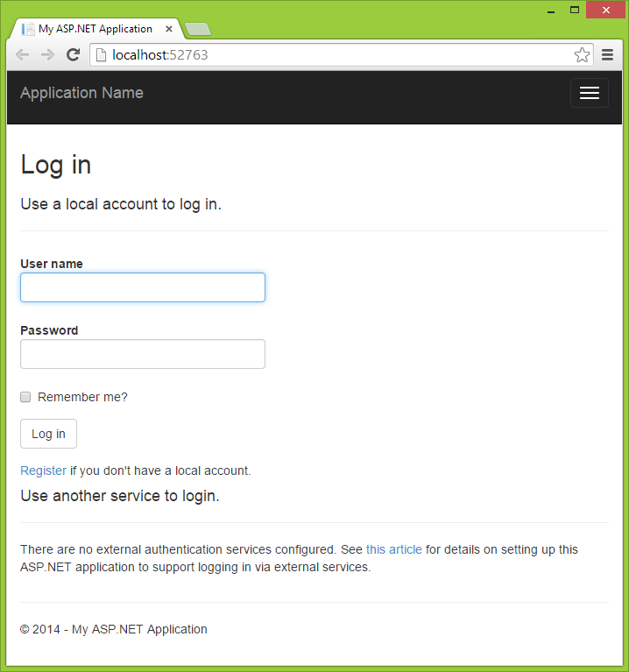The image size is (629, 672).
Task: Open the Register link
Action: [x=43, y=470]
